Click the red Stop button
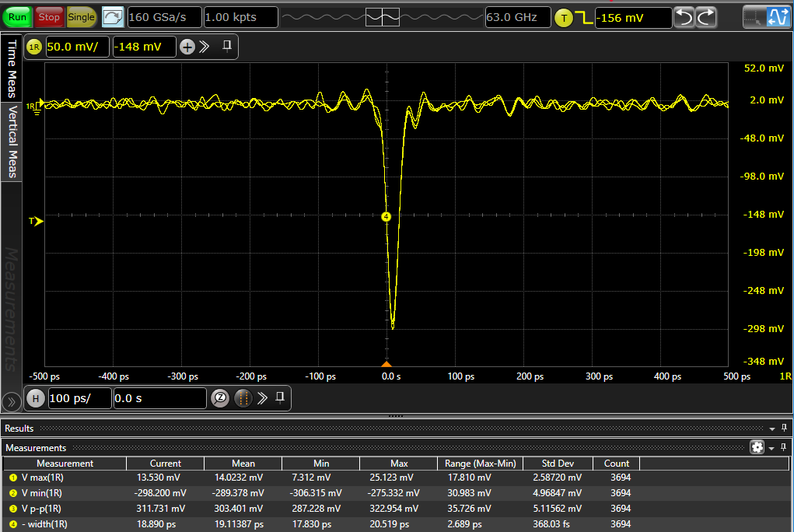This screenshot has width=794, height=532. point(49,16)
